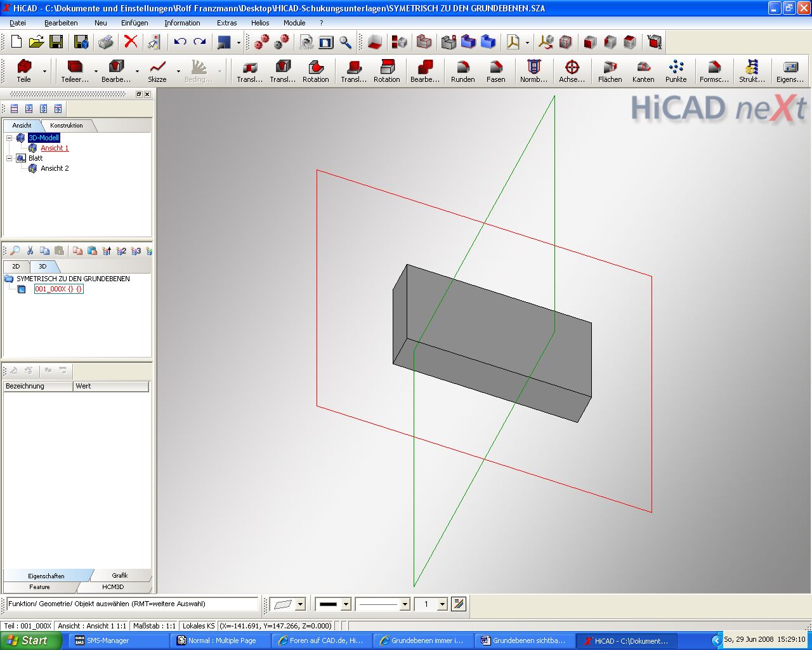
Task: Create a new file with blank page icon
Action: pyautogui.click(x=16, y=42)
